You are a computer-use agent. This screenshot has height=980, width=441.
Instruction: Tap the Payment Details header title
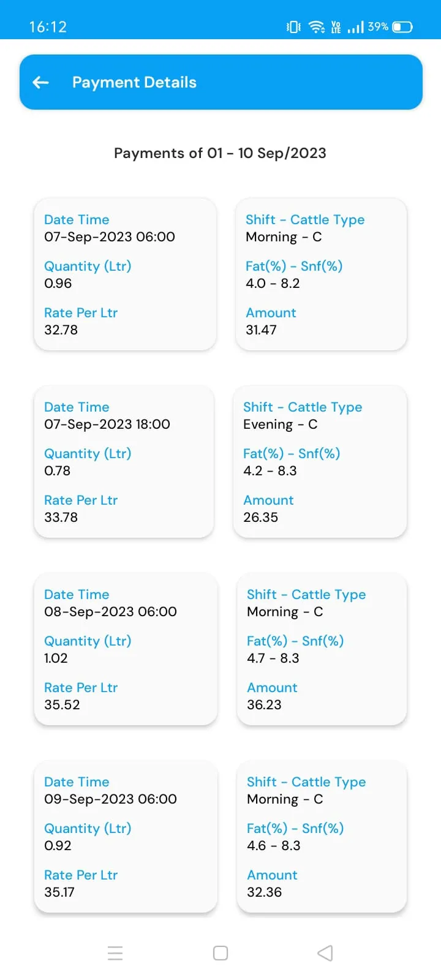(x=134, y=82)
